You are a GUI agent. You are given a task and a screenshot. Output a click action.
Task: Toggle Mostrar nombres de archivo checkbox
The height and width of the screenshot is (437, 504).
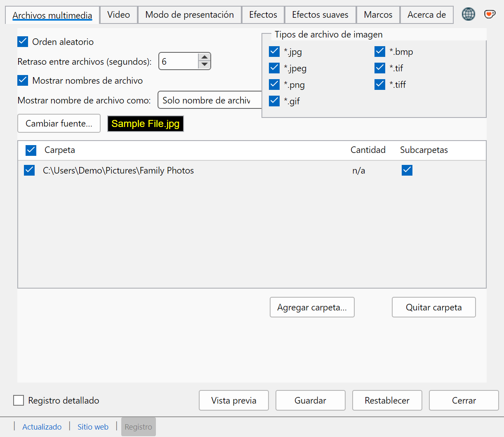click(23, 80)
